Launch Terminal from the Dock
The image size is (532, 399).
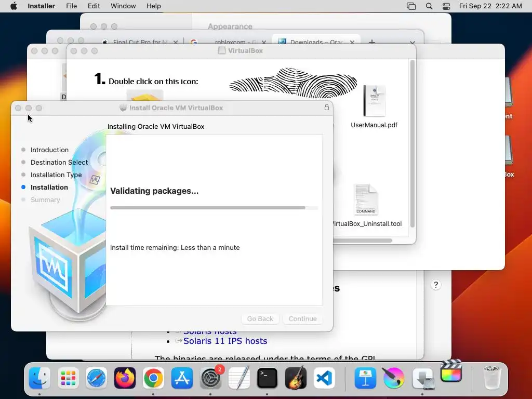point(267,378)
